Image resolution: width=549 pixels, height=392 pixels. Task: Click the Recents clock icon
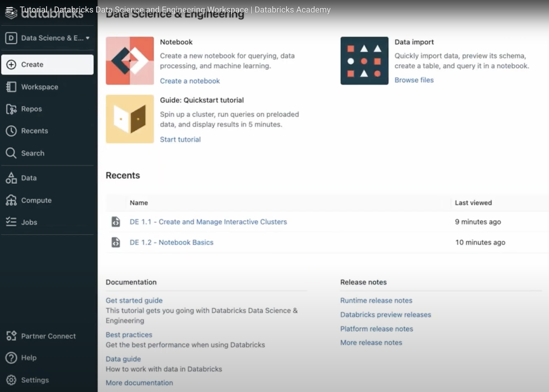coord(11,131)
